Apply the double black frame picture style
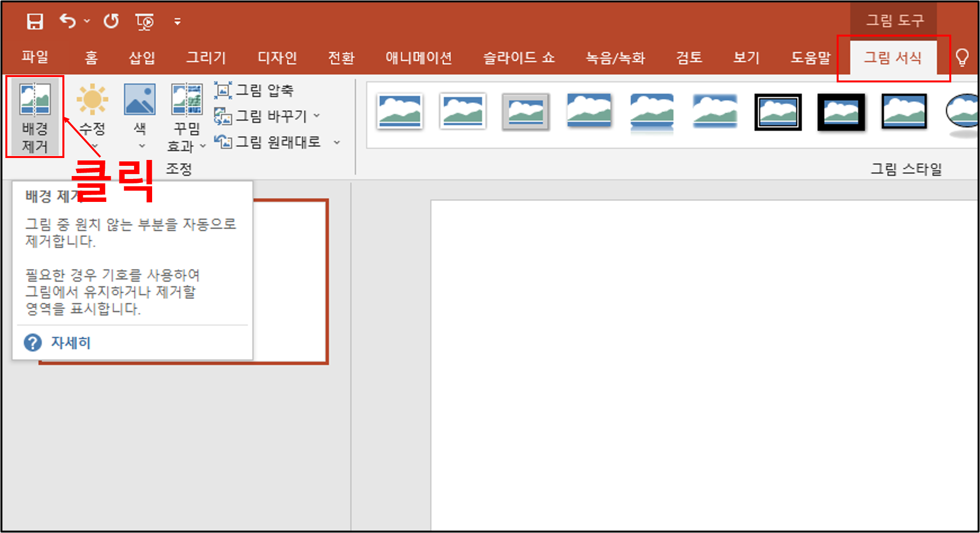 [x=778, y=112]
